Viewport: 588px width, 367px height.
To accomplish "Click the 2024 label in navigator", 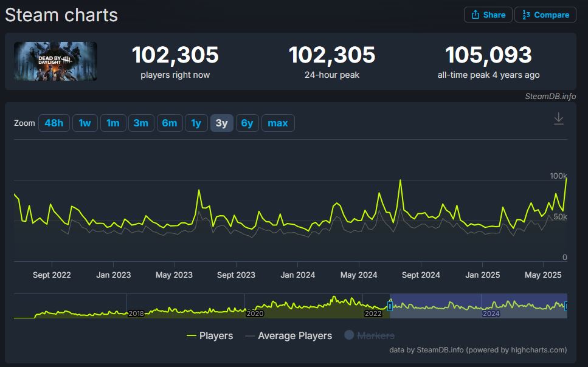I will pyautogui.click(x=491, y=314).
